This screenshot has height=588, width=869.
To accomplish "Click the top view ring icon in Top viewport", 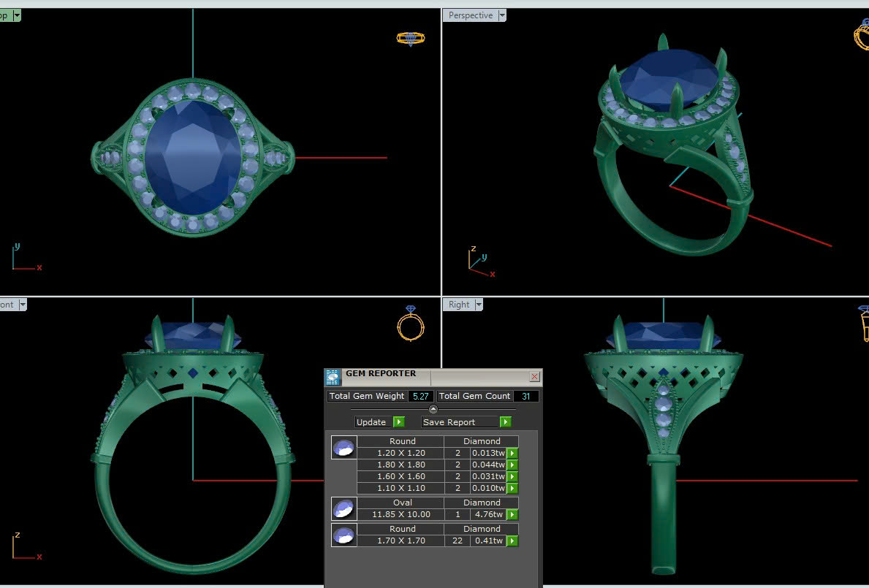I will point(410,38).
